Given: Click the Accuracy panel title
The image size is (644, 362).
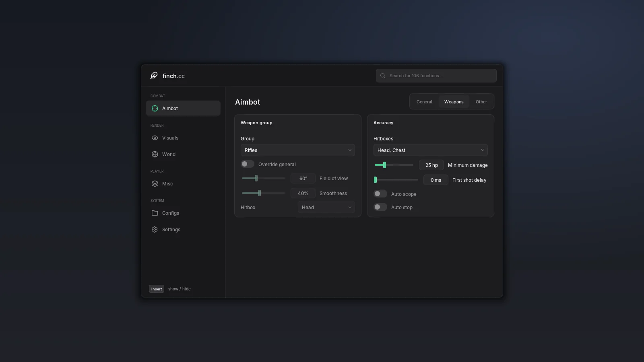Looking at the screenshot, I should (x=383, y=123).
